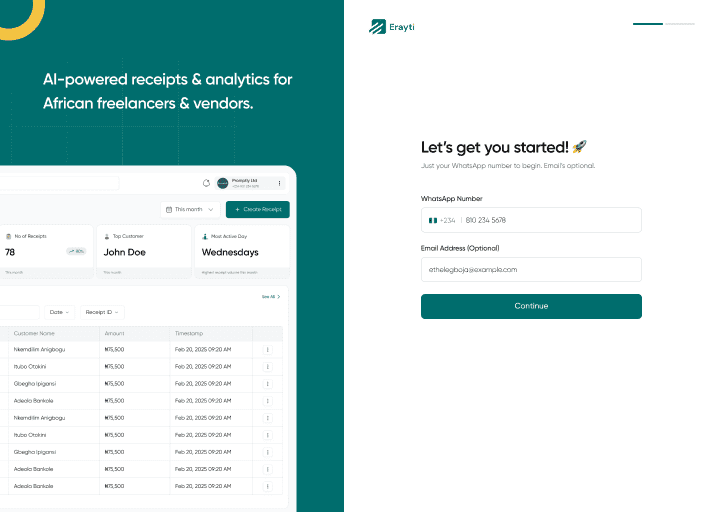The image size is (720, 512).
Task: Open the profile three-dot menu
Action: pyautogui.click(x=280, y=183)
